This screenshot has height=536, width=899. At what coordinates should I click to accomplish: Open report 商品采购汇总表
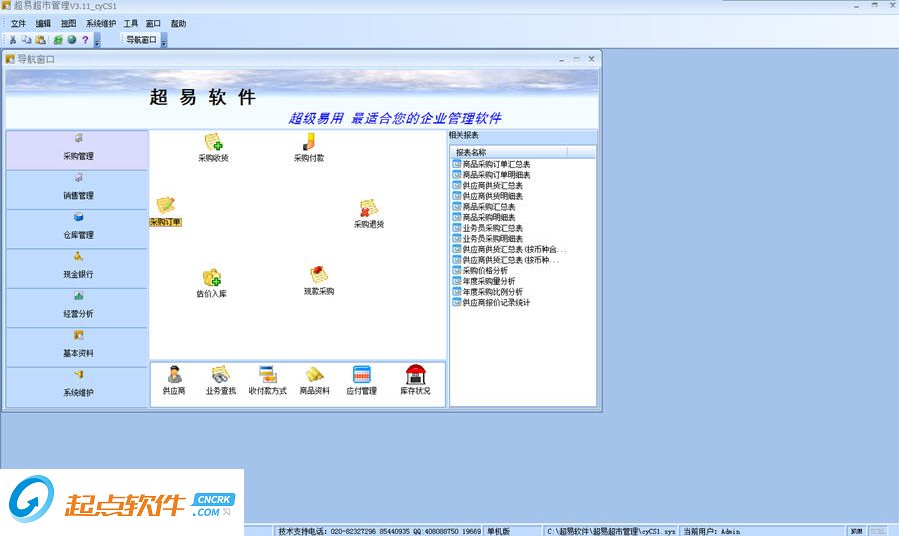coord(484,206)
